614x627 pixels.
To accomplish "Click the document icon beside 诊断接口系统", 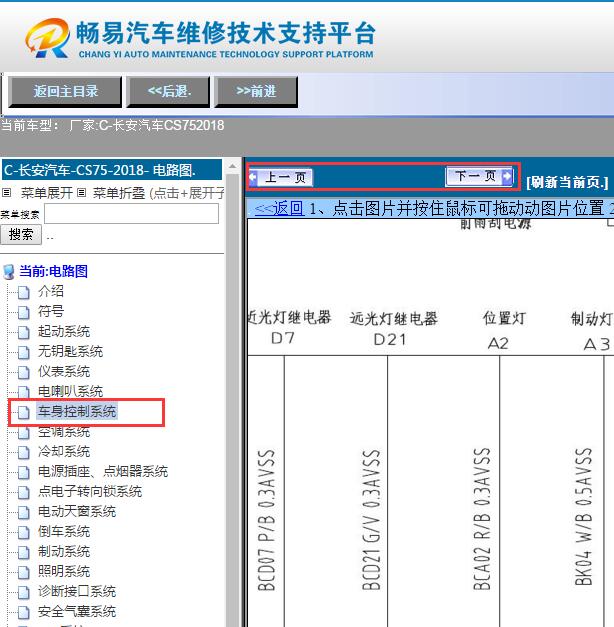I will (x=24, y=593).
